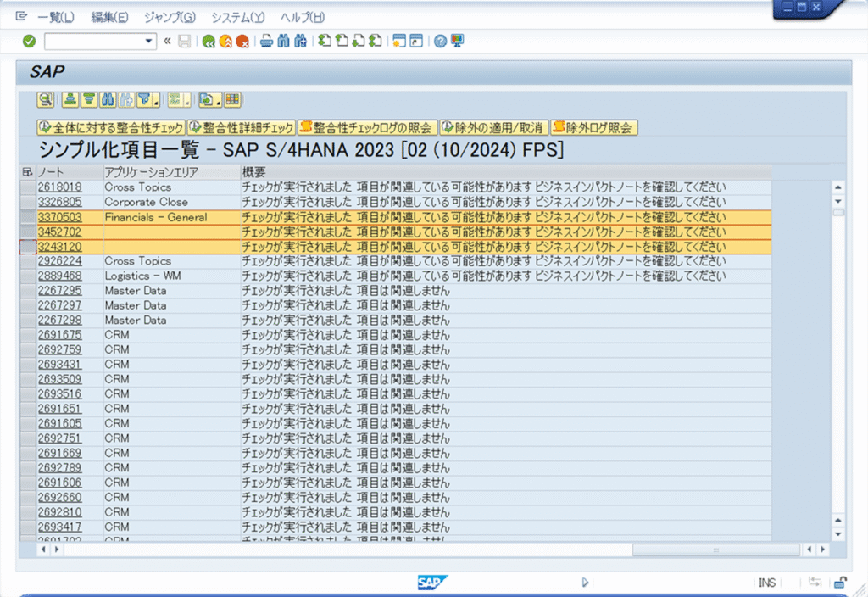Select row selector for note 2693417
Image resolution: width=868 pixels, height=597 pixels.
28,527
